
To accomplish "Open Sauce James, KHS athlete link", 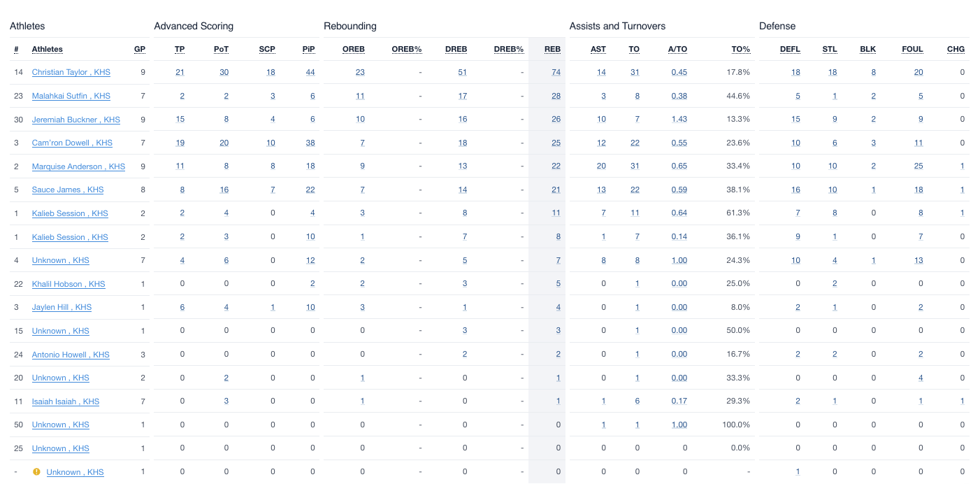I will tap(68, 190).
